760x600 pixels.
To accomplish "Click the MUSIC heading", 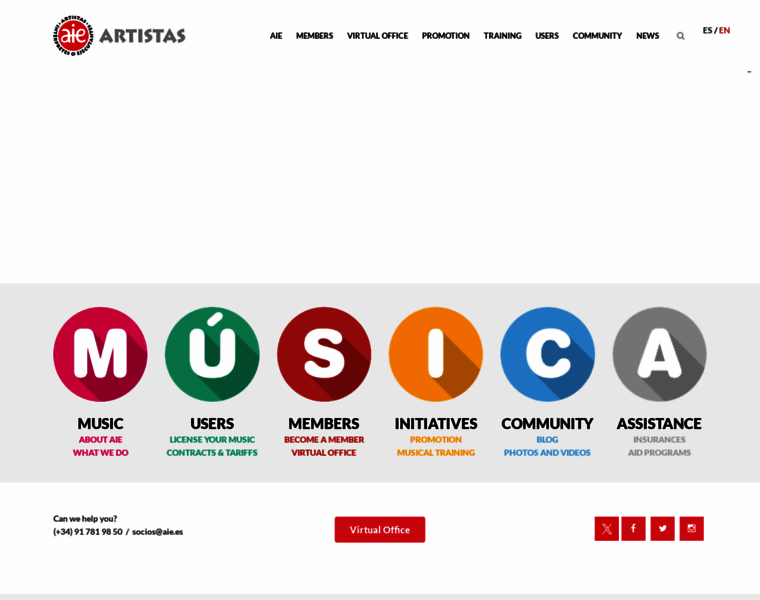I will tap(100, 424).
